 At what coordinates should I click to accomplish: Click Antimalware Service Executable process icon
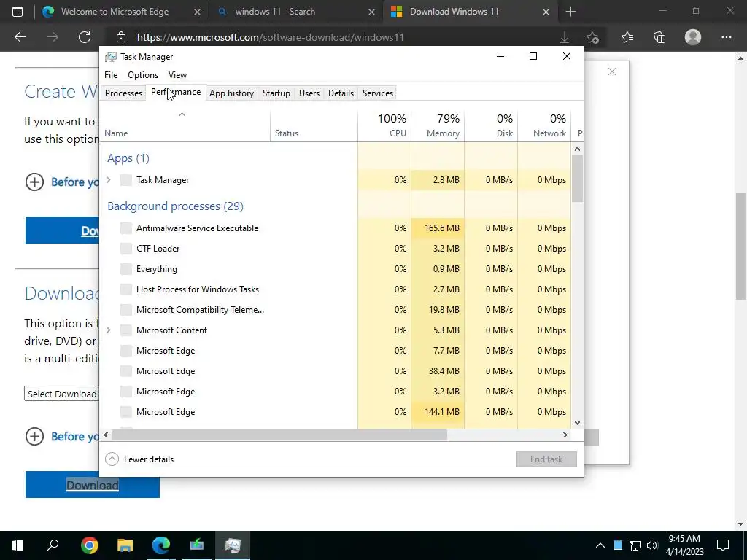click(x=126, y=228)
